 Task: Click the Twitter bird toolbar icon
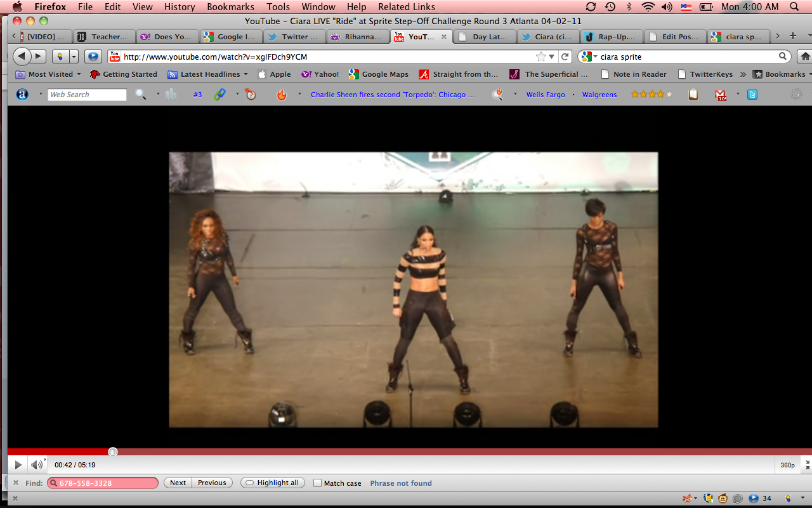tap(752, 95)
